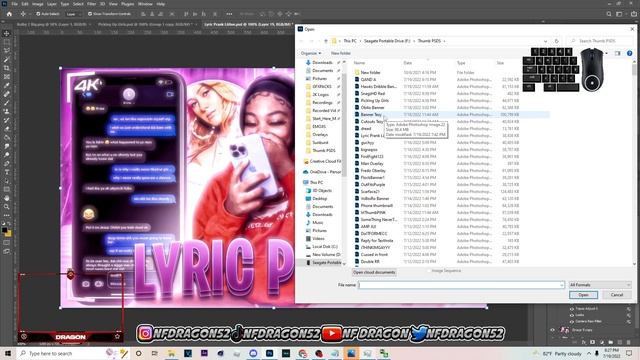
Task: Select the Eraser tool
Action: coord(7,129)
